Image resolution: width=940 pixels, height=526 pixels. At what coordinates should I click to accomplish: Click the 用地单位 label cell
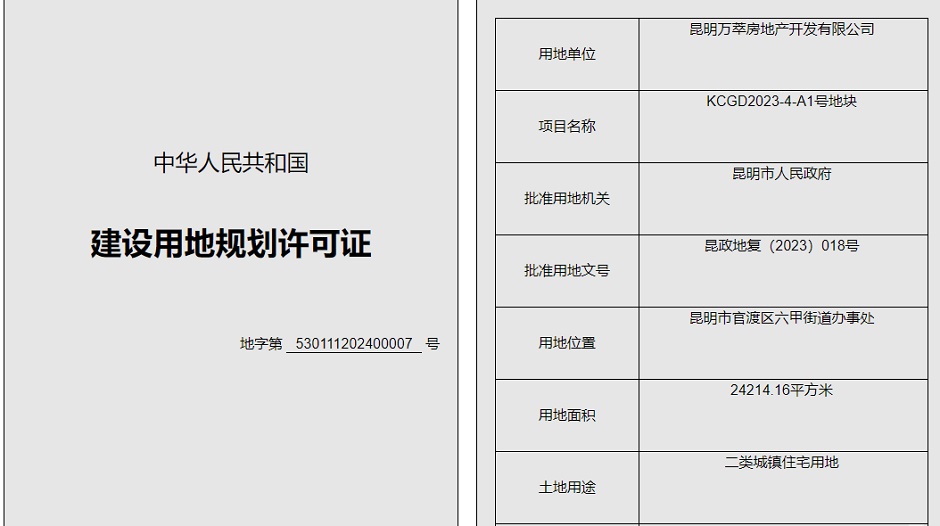(x=567, y=54)
